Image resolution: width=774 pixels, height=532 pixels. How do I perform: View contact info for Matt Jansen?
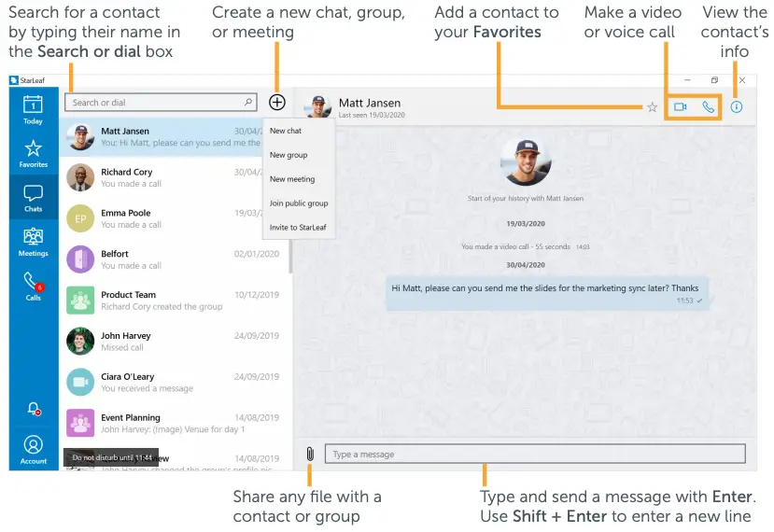[736, 107]
